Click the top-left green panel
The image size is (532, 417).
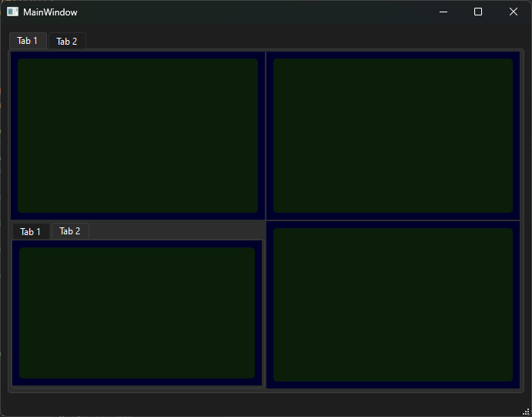click(138, 136)
